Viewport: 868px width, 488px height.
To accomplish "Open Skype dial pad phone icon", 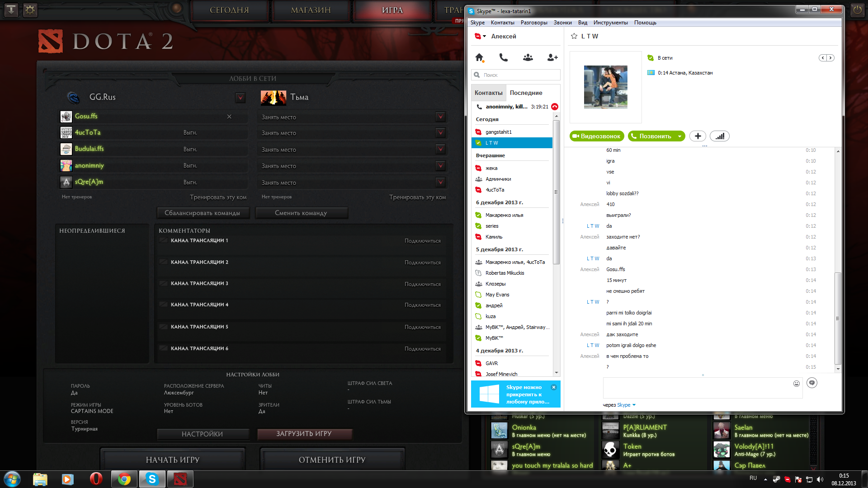I will tap(503, 57).
